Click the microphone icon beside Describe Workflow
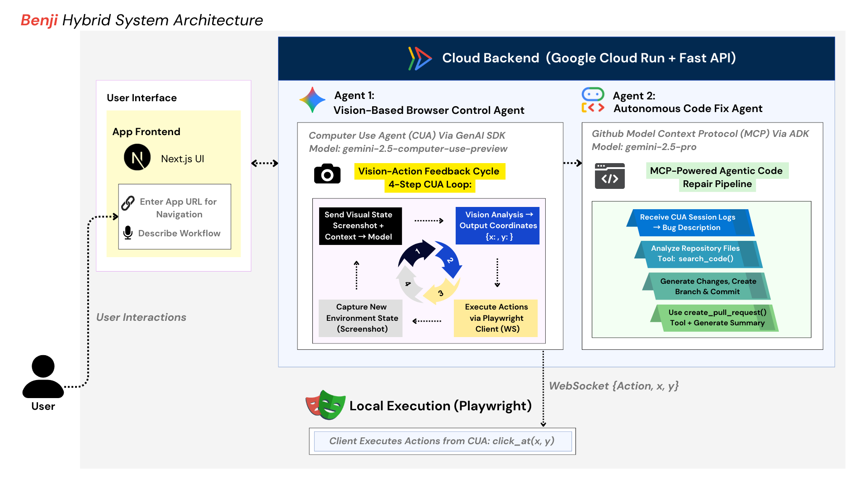The image size is (868, 488). 128,233
